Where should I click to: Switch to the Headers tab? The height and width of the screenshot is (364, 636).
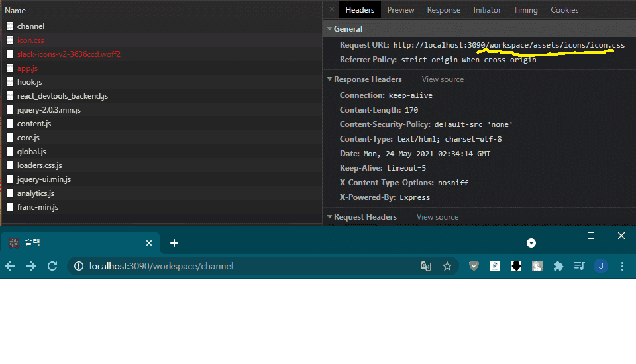coord(360,10)
